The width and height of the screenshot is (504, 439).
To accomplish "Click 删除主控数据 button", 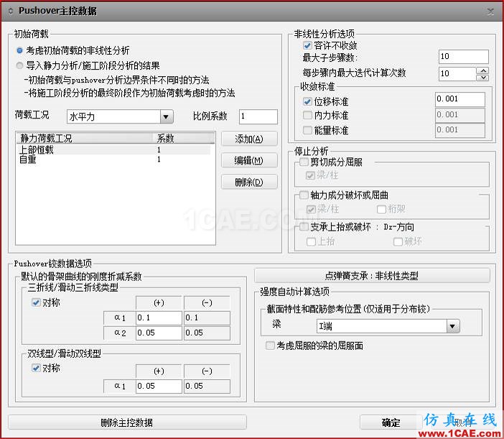I will [x=127, y=422].
